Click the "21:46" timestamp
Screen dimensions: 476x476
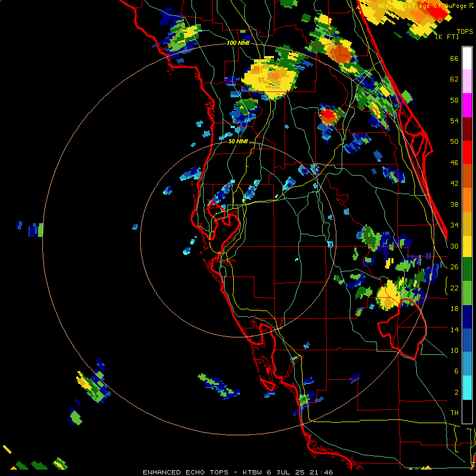coord(321,472)
